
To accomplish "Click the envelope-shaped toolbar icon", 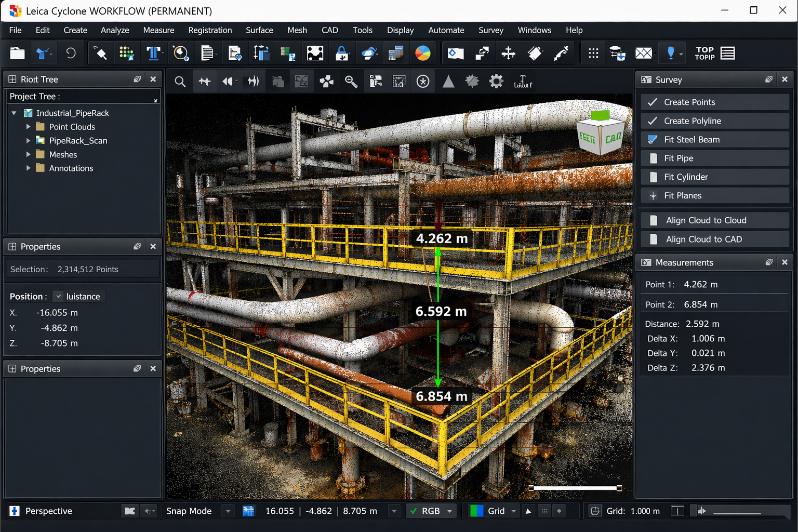I will pos(644,53).
